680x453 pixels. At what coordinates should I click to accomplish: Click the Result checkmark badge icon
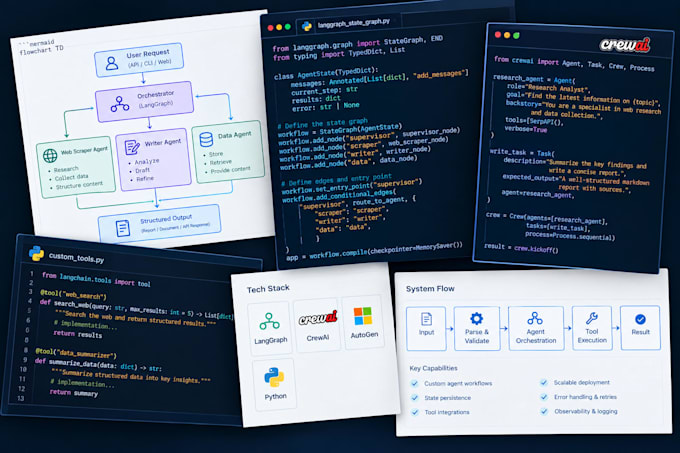640,319
